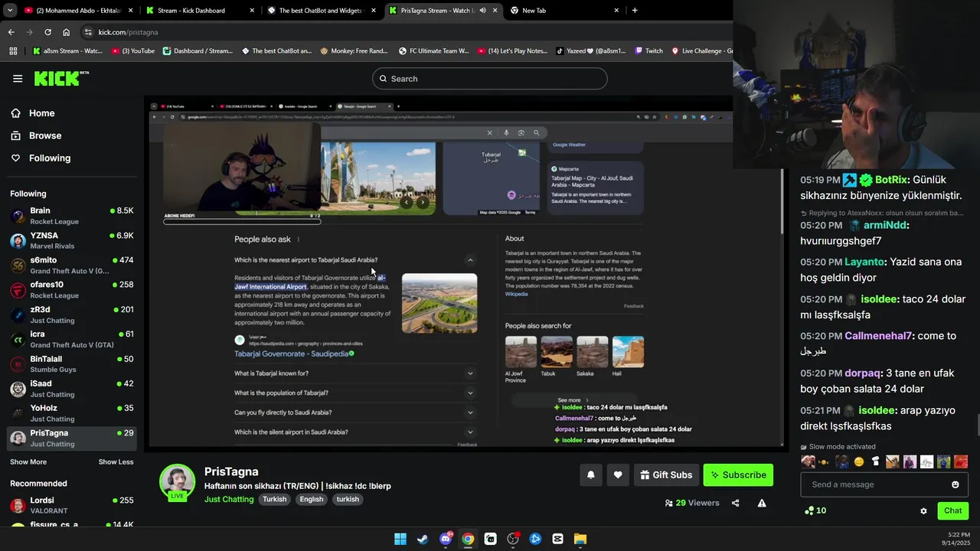Viewport: 980px width, 551px height.
Task: Click Layanto username in chat
Action: pyautogui.click(x=864, y=262)
